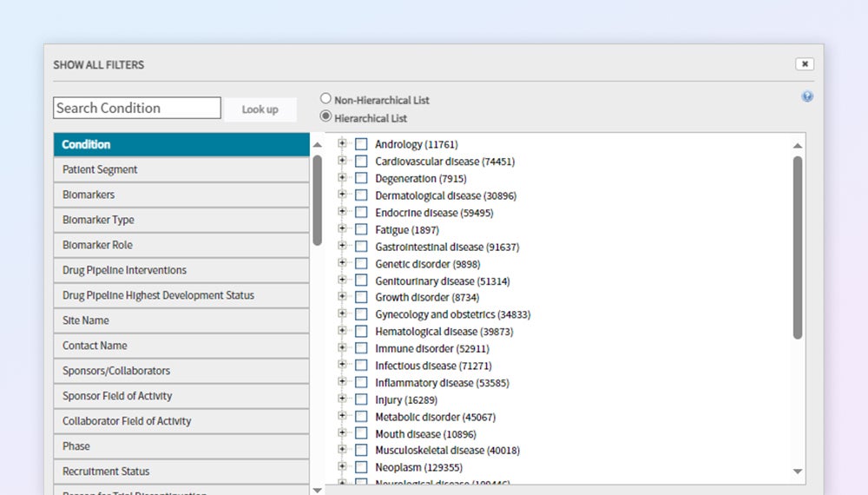The image size is (868, 495).
Task: Close the Show All Filters dialog
Action: [x=805, y=64]
